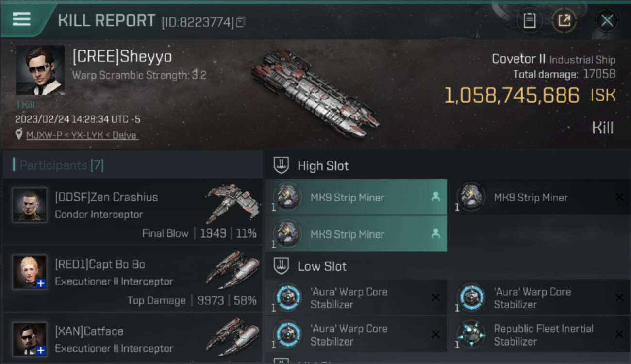
Task: Select the second highlighted MK9 Strip Miner
Action: [356, 234]
